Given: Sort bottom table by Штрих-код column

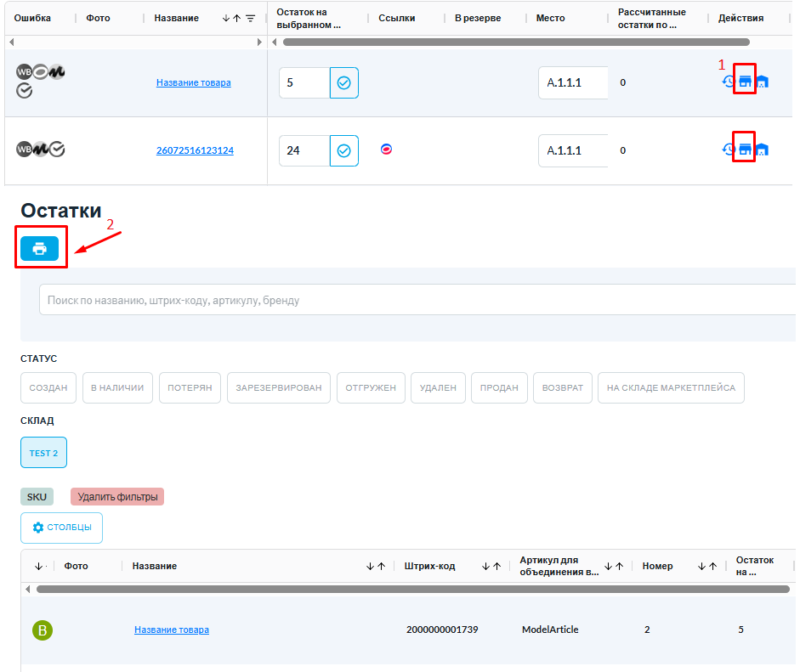Looking at the screenshot, I should point(491,566).
